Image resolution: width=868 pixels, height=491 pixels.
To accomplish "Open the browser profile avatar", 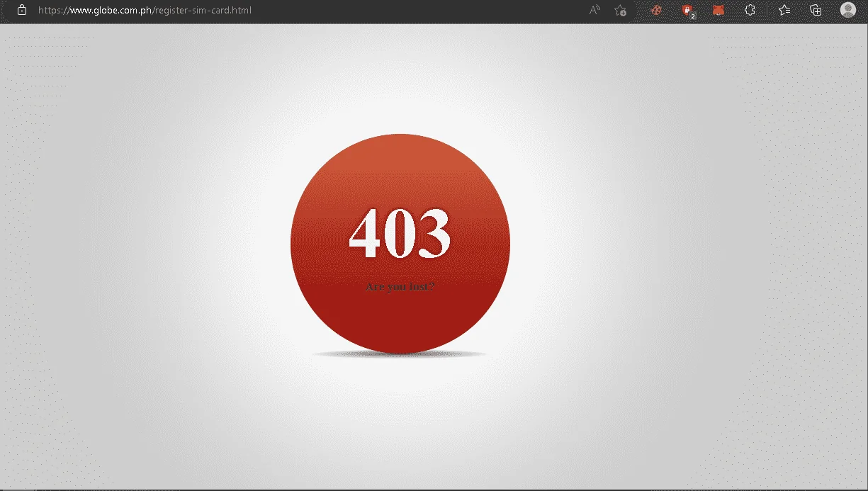I will (847, 10).
